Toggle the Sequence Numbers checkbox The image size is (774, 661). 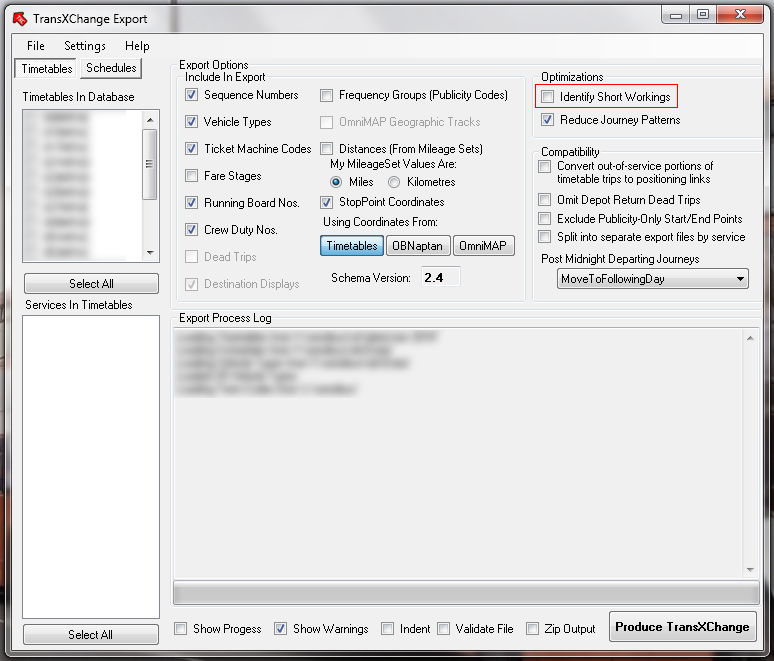point(192,94)
